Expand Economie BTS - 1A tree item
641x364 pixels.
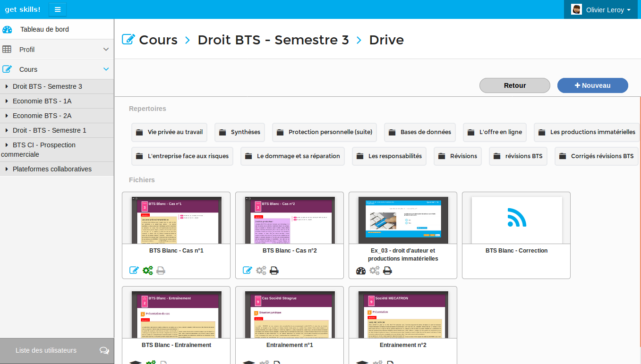click(x=7, y=101)
